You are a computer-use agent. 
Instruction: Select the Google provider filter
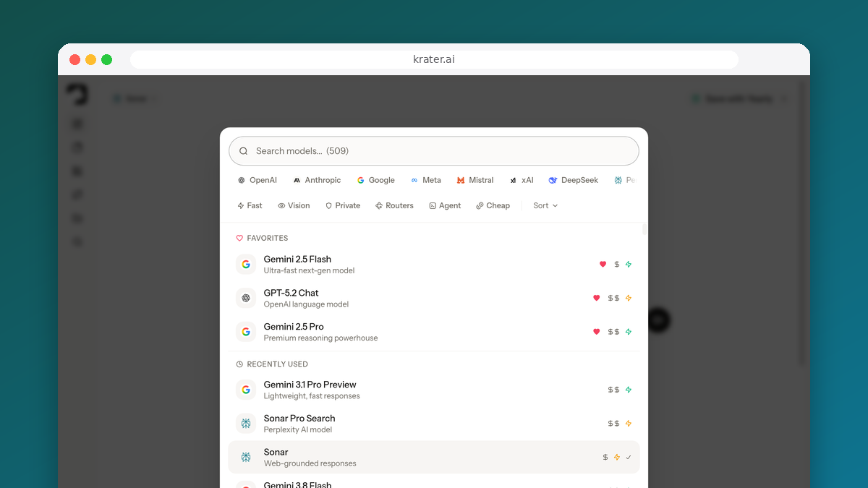click(x=375, y=180)
